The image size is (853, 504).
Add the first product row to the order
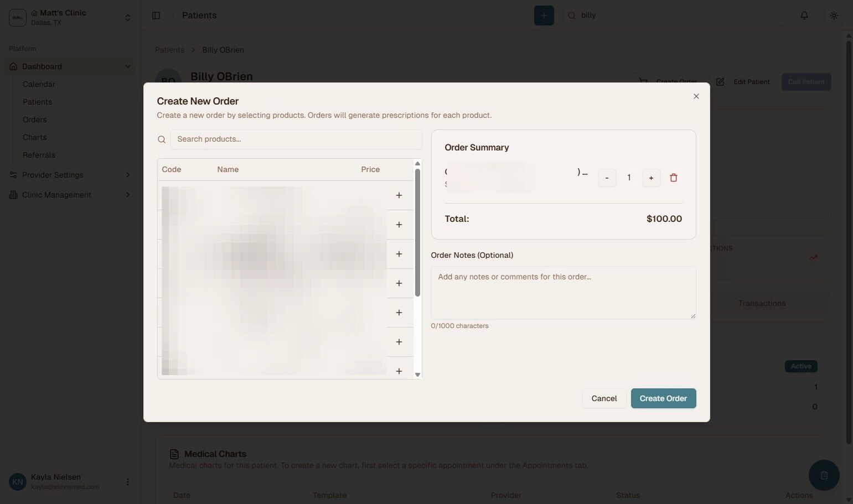click(x=399, y=195)
